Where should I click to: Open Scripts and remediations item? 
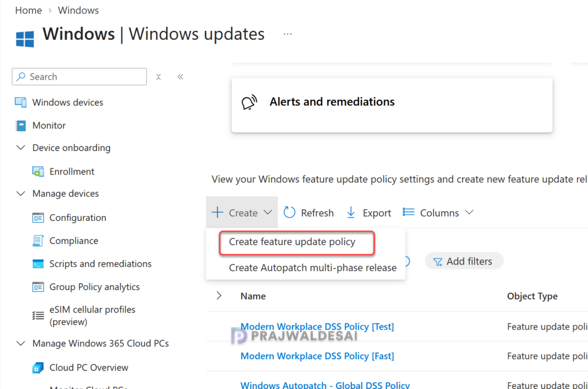pyautogui.click(x=100, y=264)
